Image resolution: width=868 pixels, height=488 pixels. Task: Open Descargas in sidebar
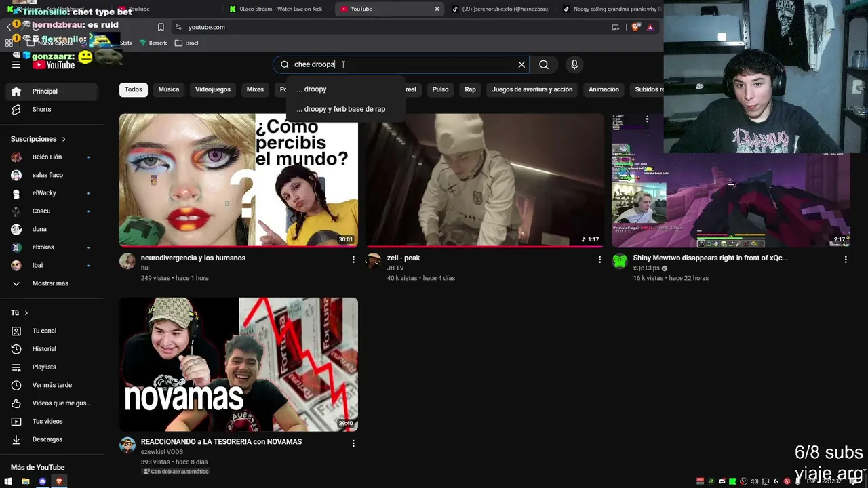click(x=52, y=439)
